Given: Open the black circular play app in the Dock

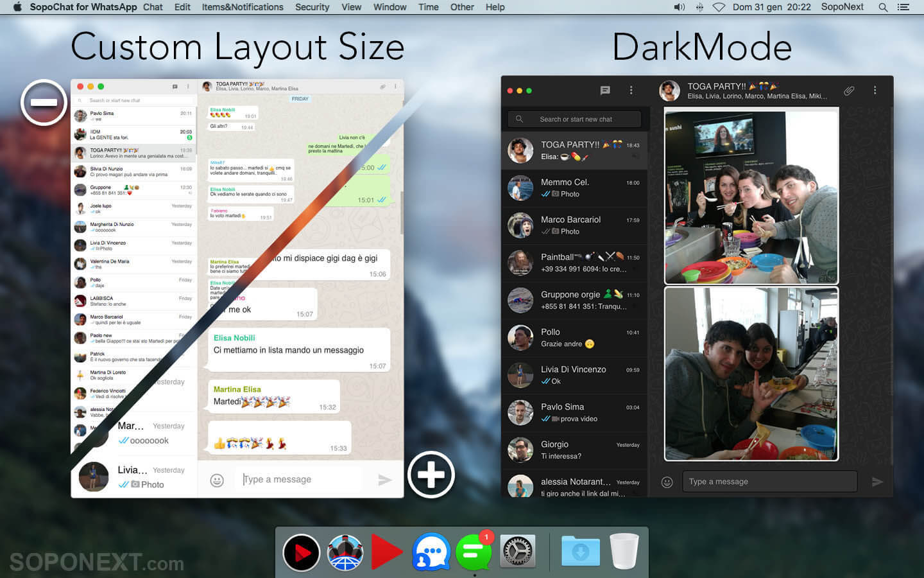Looking at the screenshot, I should 302,552.
